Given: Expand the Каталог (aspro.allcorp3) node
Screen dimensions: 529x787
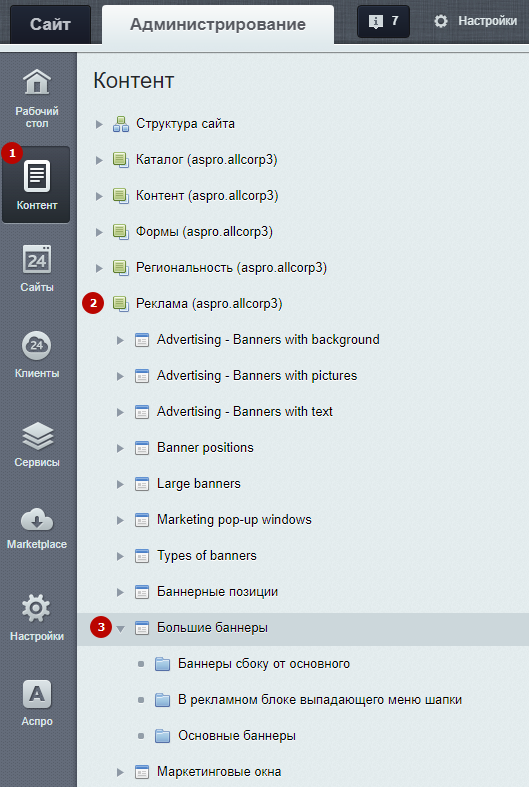Looking at the screenshot, I should (x=99, y=160).
